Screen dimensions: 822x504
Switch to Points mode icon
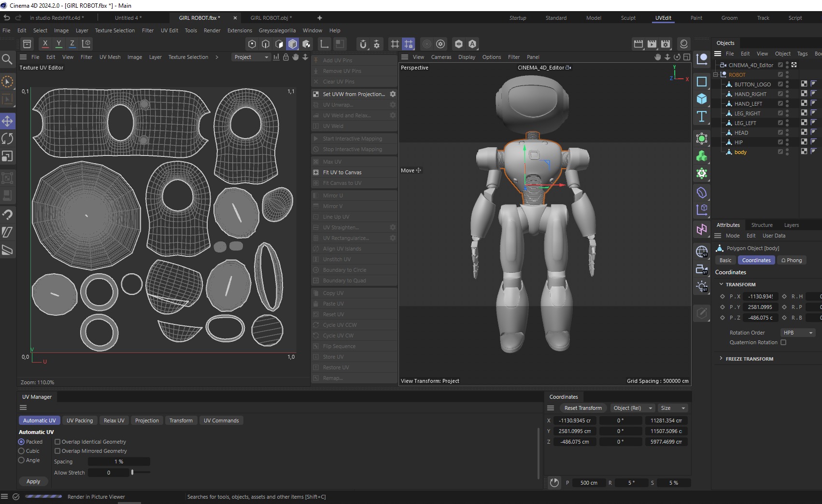point(252,44)
